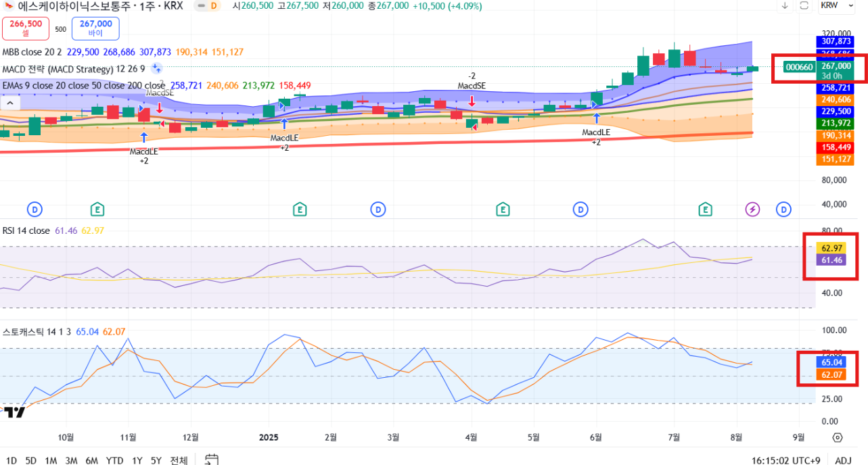868x465 pixels.
Task: Select the MBB close 20 2 indicator legend
Action: [32, 52]
